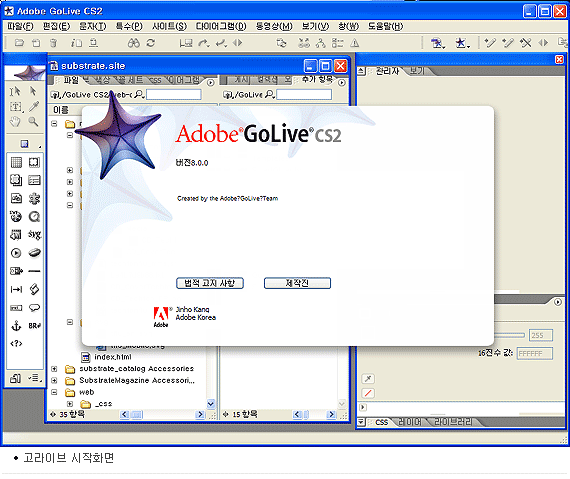Pick the Image object icon
This screenshot has width=570, height=479.
(x=16, y=198)
